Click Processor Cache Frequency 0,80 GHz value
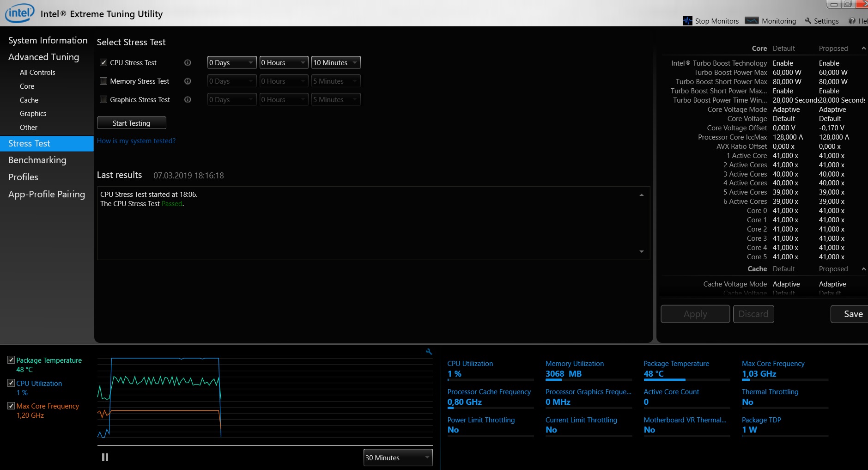 (x=465, y=402)
